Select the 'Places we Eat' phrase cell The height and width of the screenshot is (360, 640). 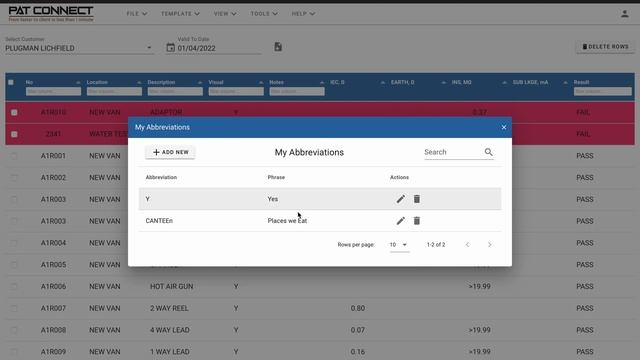coord(287,221)
